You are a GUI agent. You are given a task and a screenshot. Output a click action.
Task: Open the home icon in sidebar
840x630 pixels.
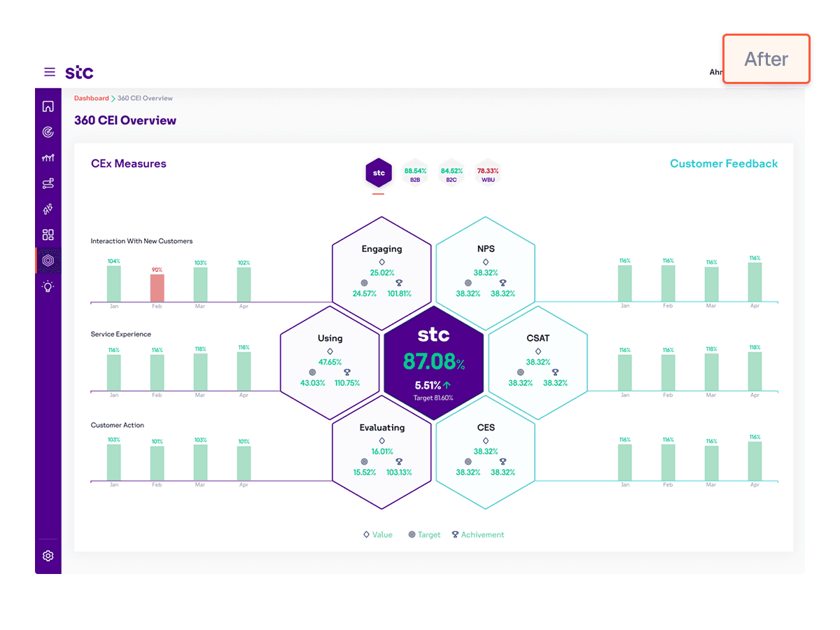point(48,106)
